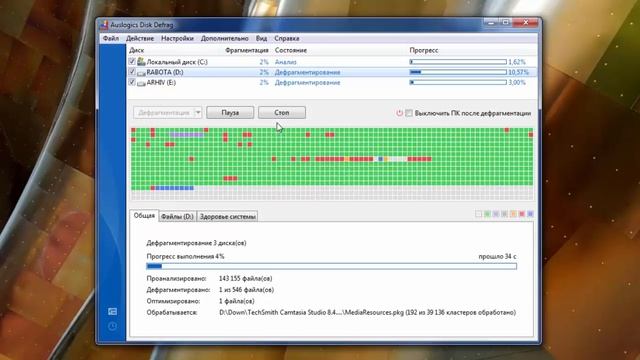This screenshot has width=640, height=360.
Task: Open the Справка menu
Action: click(x=287, y=38)
